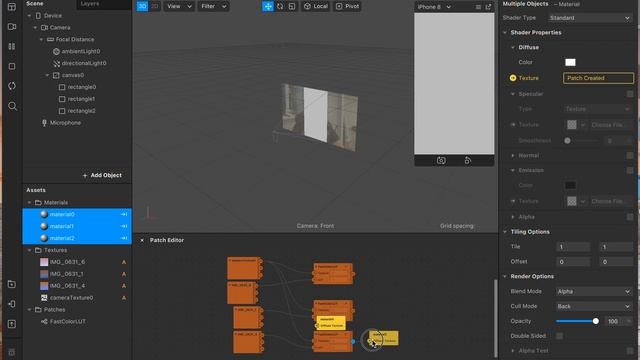Collapse Render Options section
Viewport: 640px width, 360px height.
tap(505, 276)
